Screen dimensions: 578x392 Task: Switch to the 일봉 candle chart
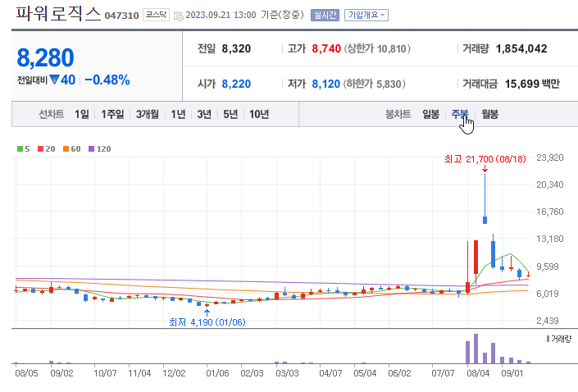click(430, 114)
